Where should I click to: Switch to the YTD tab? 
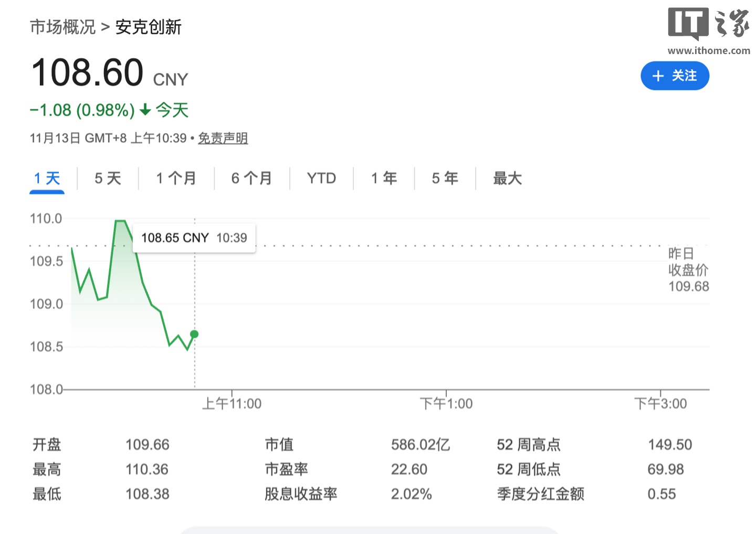coord(321,179)
